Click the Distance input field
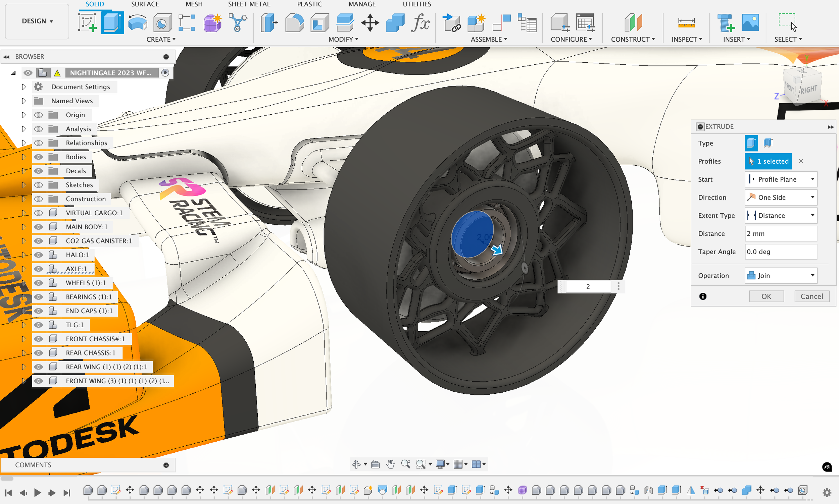Image resolution: width=839 pixels, height=504 pixels. point(781,234)
